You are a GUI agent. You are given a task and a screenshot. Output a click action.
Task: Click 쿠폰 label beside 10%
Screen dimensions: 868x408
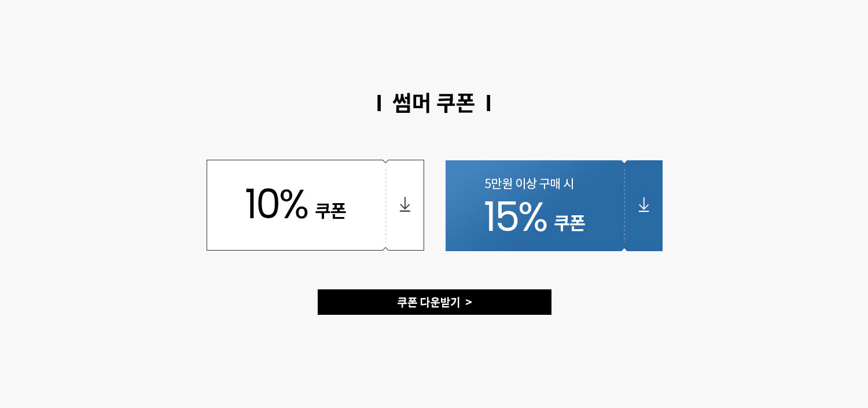pos(330,211)
